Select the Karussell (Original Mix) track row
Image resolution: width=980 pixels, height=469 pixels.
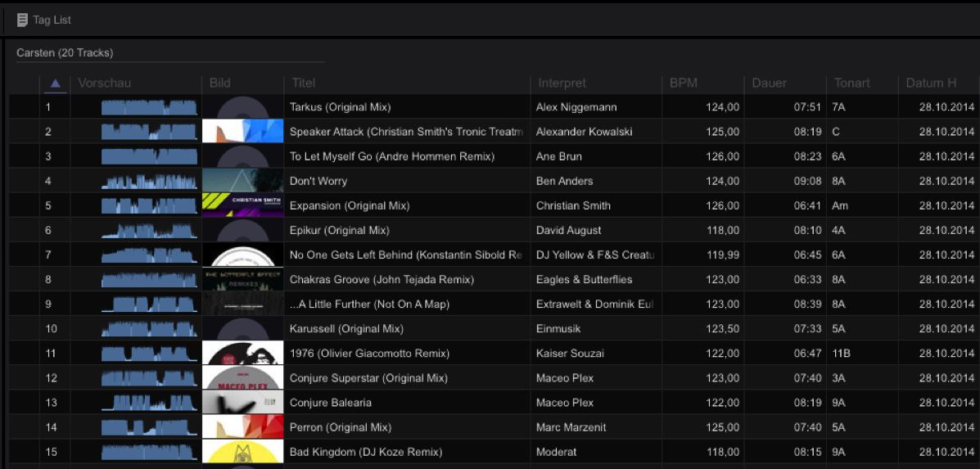[346, 329]
